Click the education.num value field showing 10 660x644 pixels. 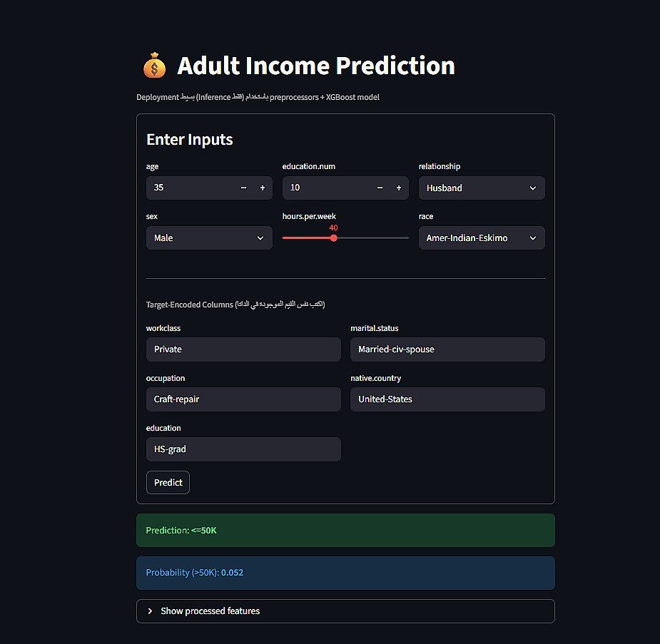326,188
